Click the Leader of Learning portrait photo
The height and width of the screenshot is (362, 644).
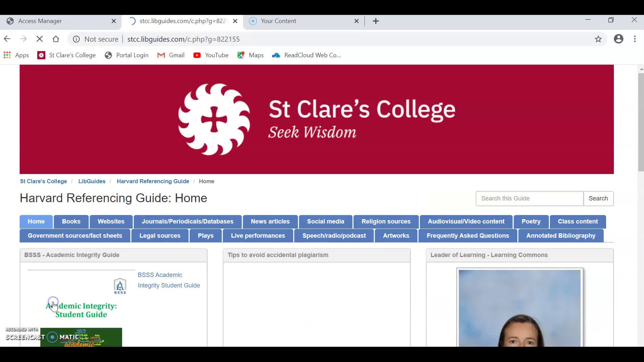point(520,307)
